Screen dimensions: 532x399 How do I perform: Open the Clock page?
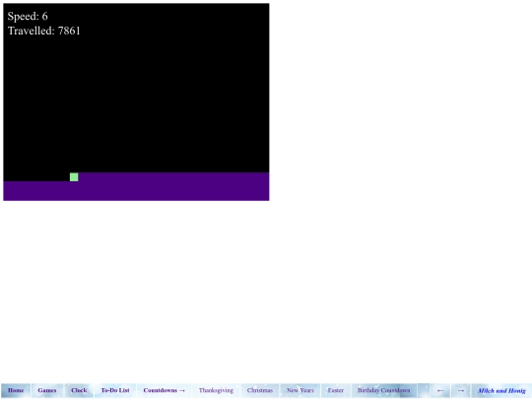point(79,390)
